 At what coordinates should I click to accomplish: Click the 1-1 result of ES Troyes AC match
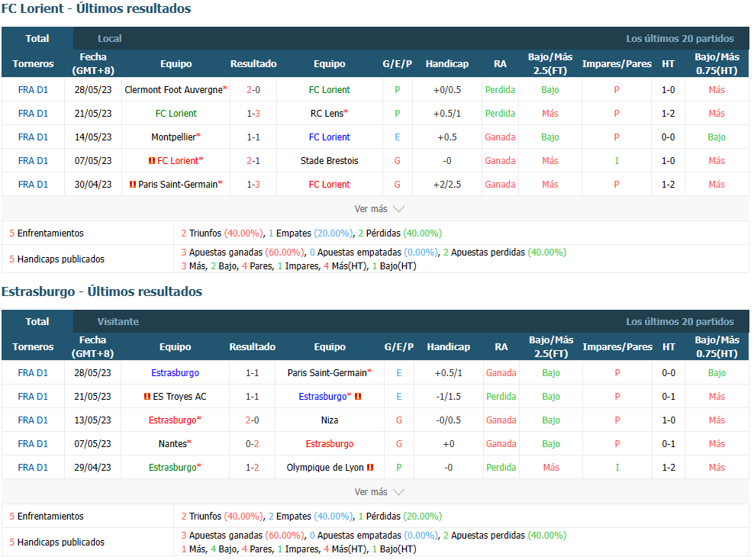253,397
